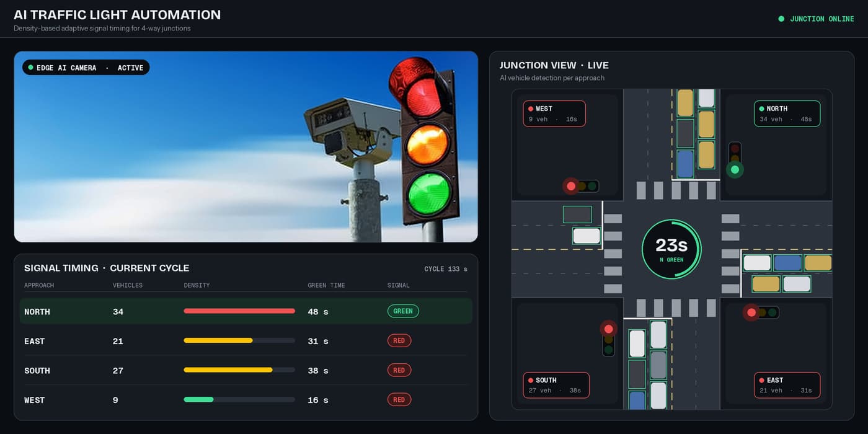
Task: Click the JUNCTION ONLINE status indicator
Action: [x=817, y=19]
